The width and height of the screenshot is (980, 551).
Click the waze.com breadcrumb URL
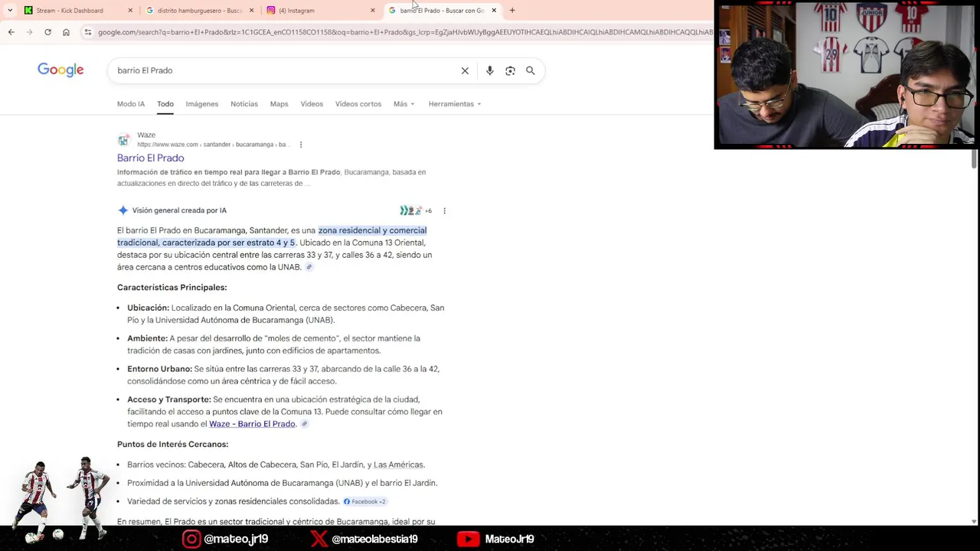pos(213,145)
